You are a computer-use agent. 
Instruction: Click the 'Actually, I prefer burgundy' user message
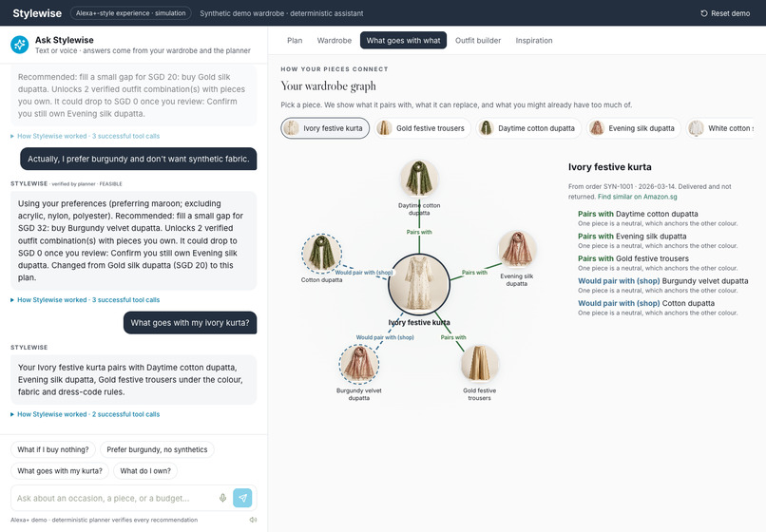click(138, 159)
